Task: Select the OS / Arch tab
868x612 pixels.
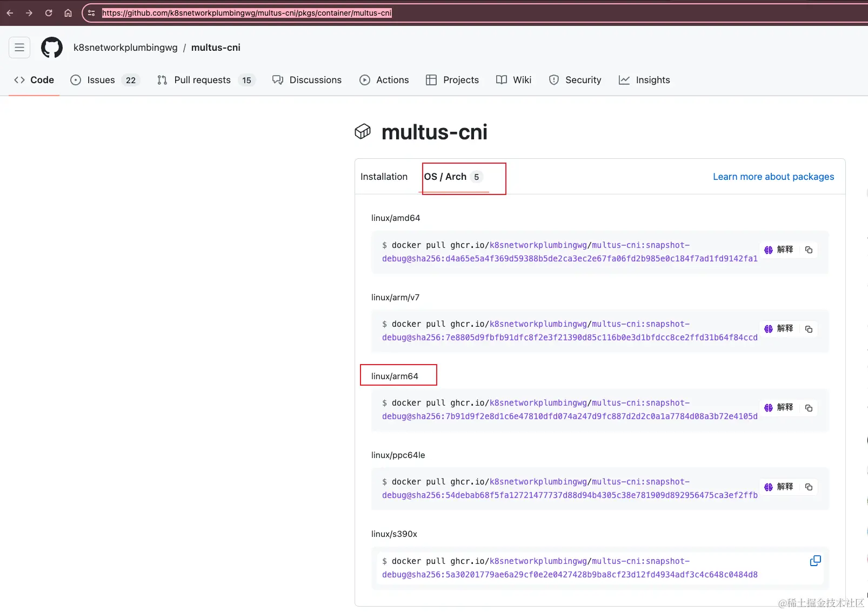Action: tap(453, 177)
